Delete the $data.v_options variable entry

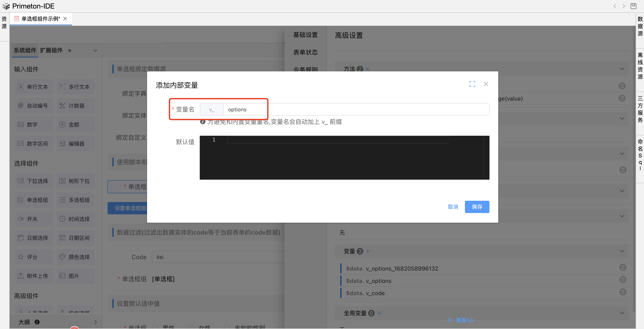[x=622, y=279]
